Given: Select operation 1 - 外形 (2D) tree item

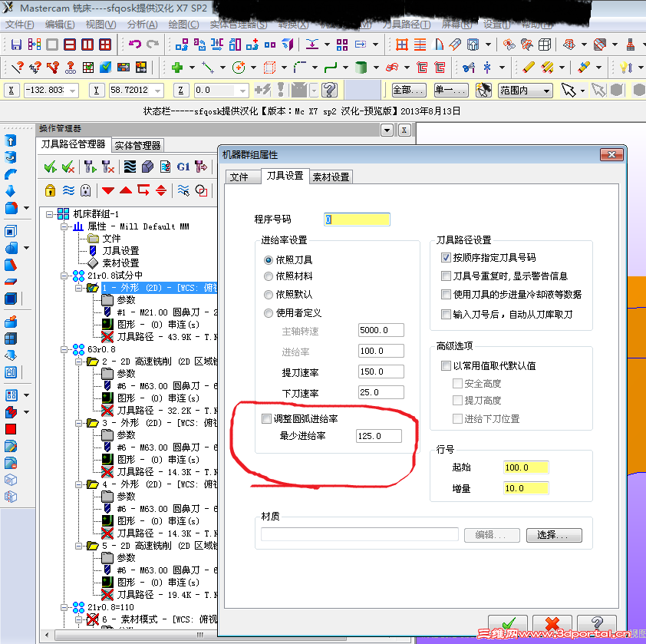Looking at the screenshot, I should (159, 288).
